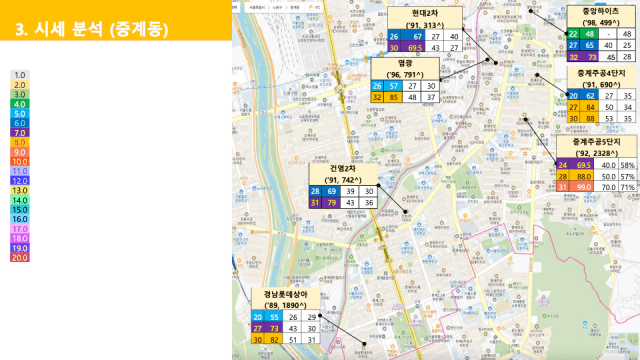Click the 10.0 legend swatch
This screenshot has width=640, height=360.
tap(20, 162)
